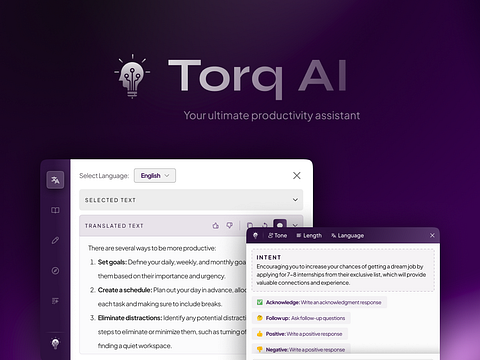Choose the Follow up response option
Screen dimensions: 480x360
(x=301, y=318)
